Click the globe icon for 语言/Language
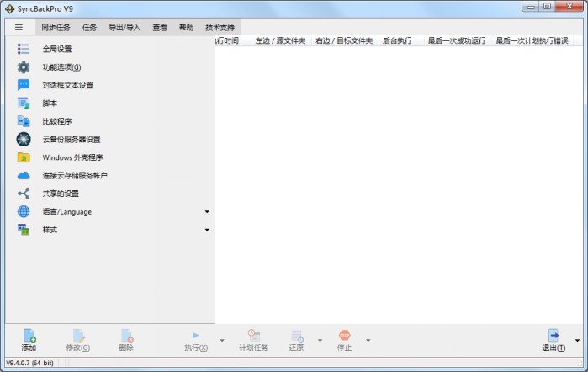This screenshot has height=372, width=588. point(24,211)
